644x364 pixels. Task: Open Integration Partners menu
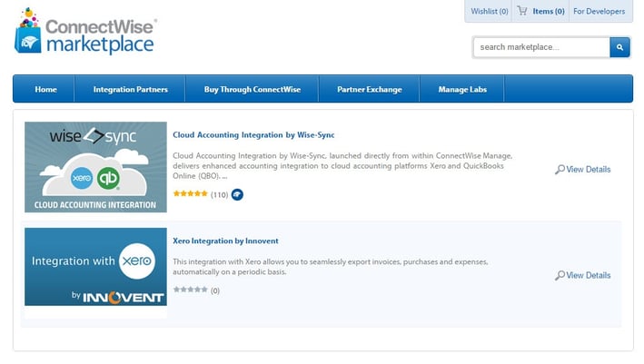(x=130, y=89)
